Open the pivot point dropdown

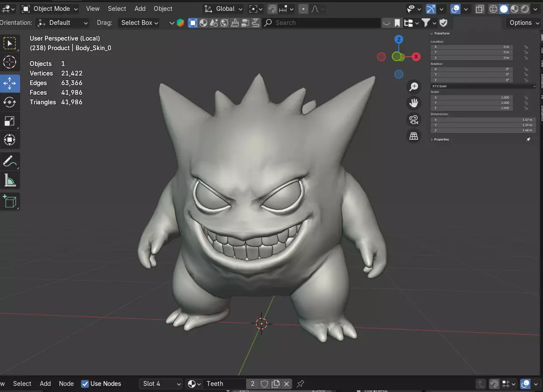[x=256, y=9]
